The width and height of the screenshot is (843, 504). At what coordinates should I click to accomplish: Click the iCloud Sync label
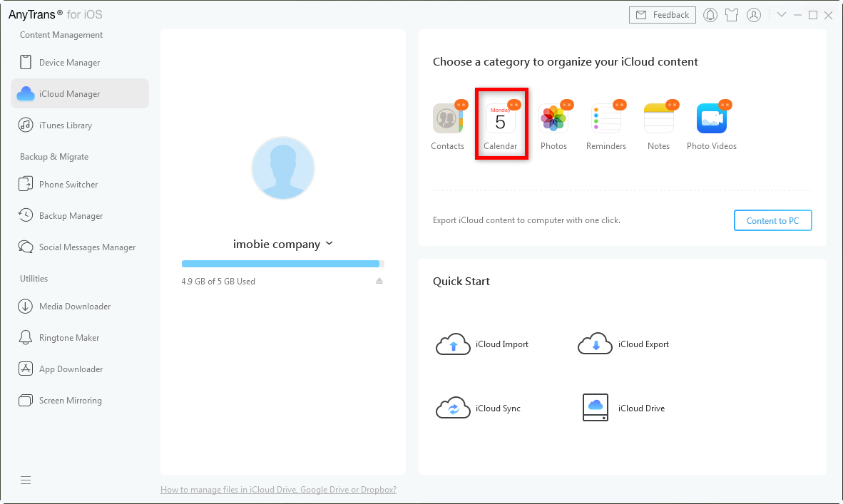click(x=498, y=408)
